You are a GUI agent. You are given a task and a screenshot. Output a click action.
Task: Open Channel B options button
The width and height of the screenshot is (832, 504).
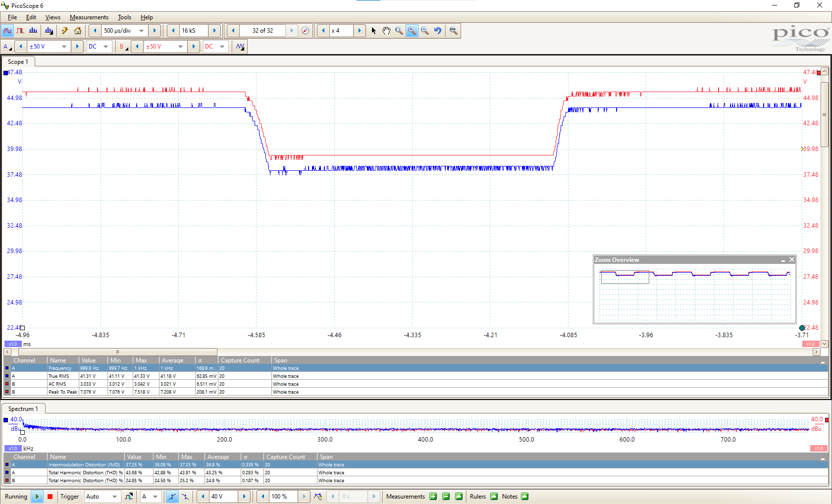tap(123, 47)
